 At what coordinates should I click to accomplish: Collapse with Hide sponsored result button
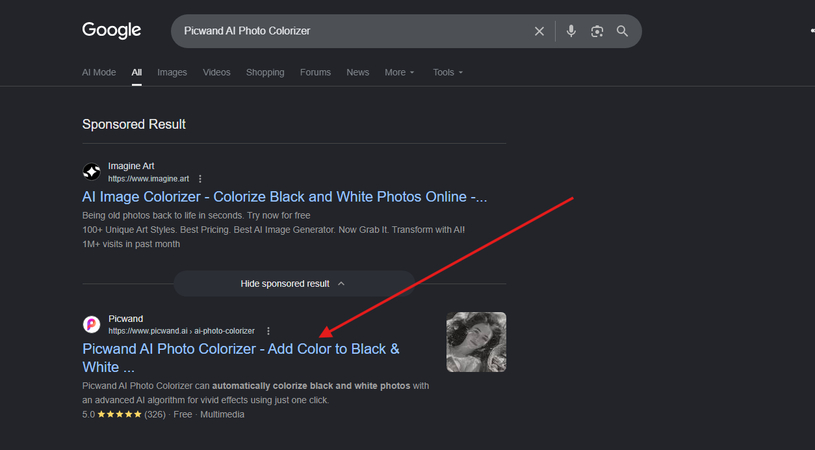(x=294, y=284)
